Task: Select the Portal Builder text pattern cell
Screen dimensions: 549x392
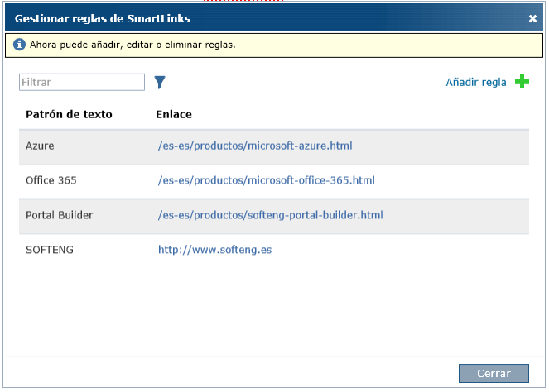Action: click(x=59, y=215)
